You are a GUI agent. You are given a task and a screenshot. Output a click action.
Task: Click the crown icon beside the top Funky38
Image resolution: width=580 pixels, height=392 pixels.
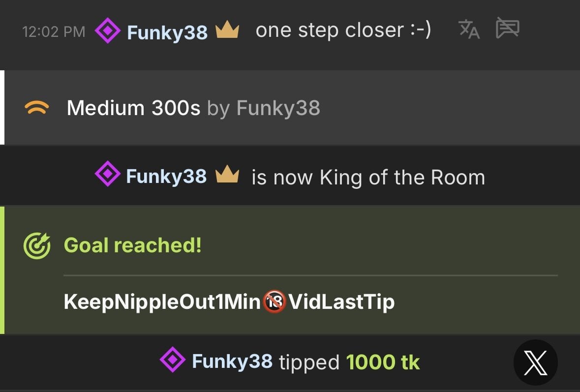[227, 31]
